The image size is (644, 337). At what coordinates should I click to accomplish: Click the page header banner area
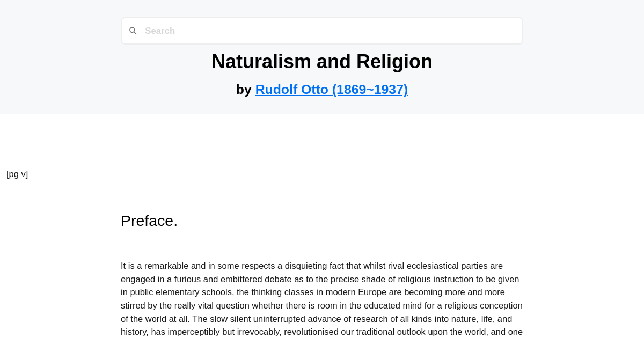pos(322,56)
